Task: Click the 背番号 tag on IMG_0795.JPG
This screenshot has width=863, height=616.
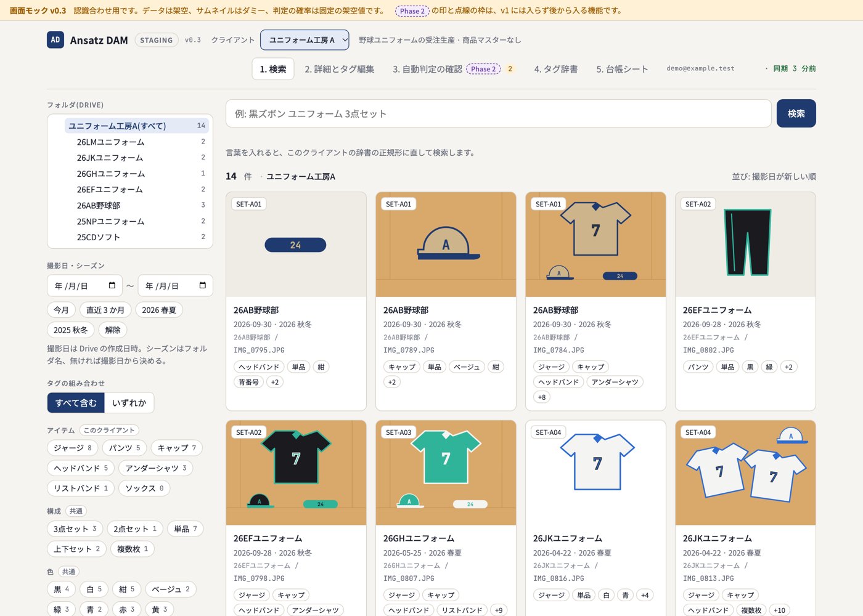Action: click(248, 382)
